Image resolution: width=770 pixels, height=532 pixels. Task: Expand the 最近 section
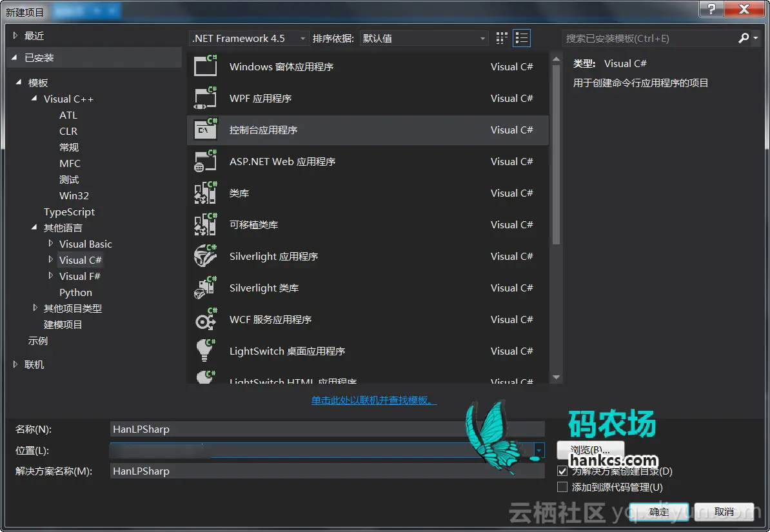(x=15, y=35)
